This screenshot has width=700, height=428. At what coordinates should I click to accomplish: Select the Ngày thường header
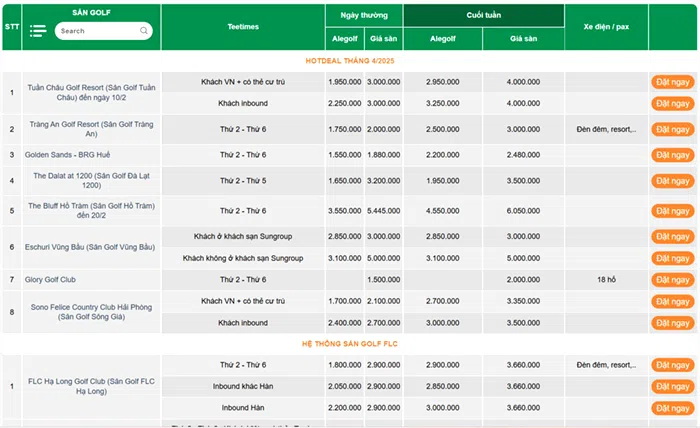[364, 15]
